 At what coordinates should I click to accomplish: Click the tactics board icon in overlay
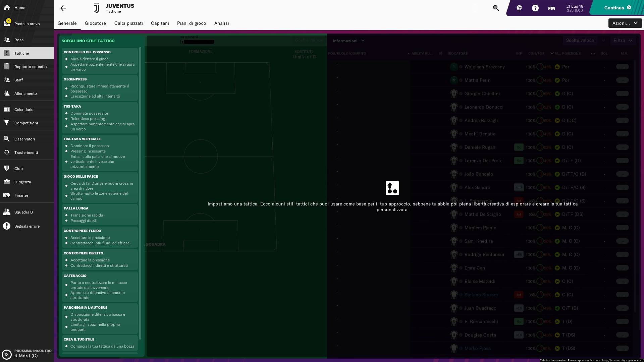pos(392,188)
